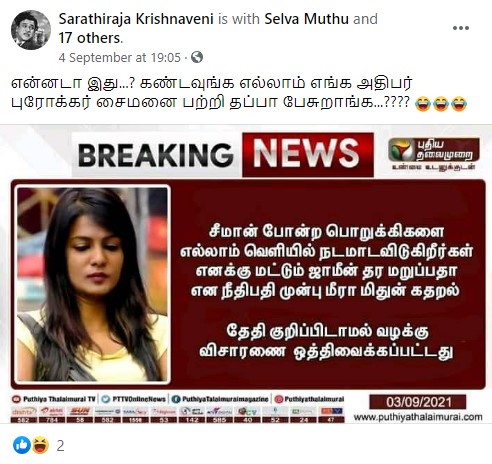Viewport: 492px width, 464px height.
Task: Click the Puthiya Thalaimurai channel logo
Action: [x=434, y=154]
